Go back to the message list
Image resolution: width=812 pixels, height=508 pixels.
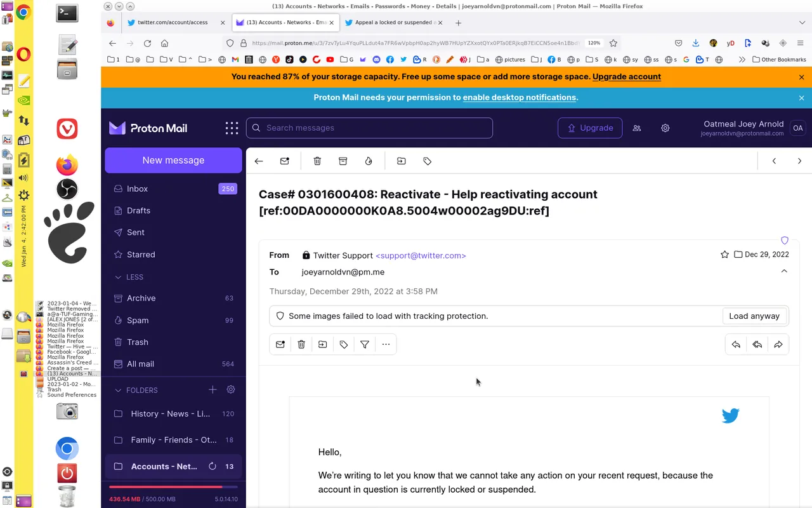(x=259, y=161)
